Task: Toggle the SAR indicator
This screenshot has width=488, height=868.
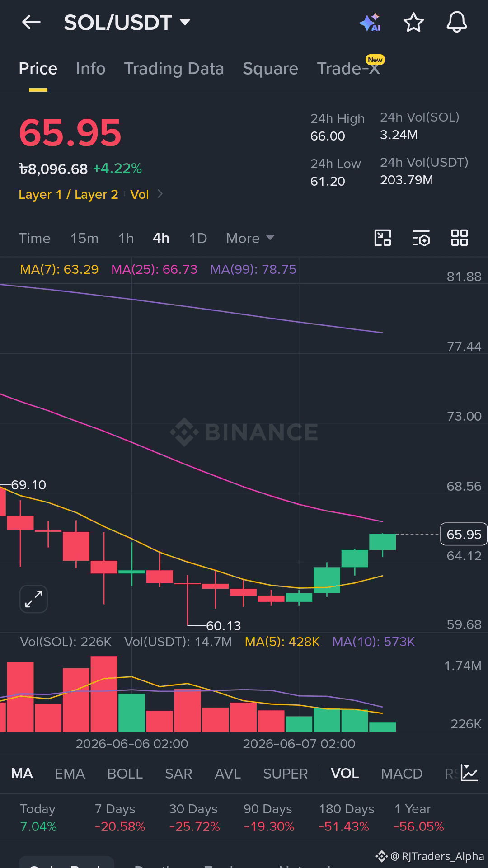Action: coord(178,774)
